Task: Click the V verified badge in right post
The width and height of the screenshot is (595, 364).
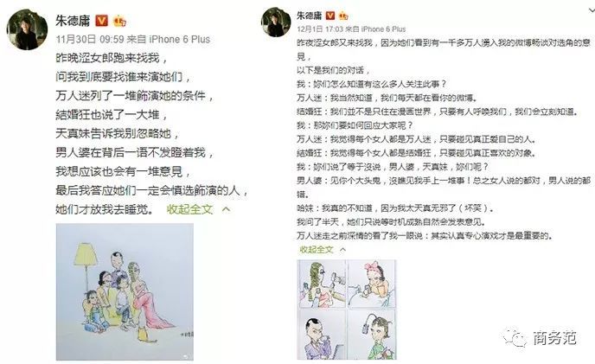Action: 330,16
